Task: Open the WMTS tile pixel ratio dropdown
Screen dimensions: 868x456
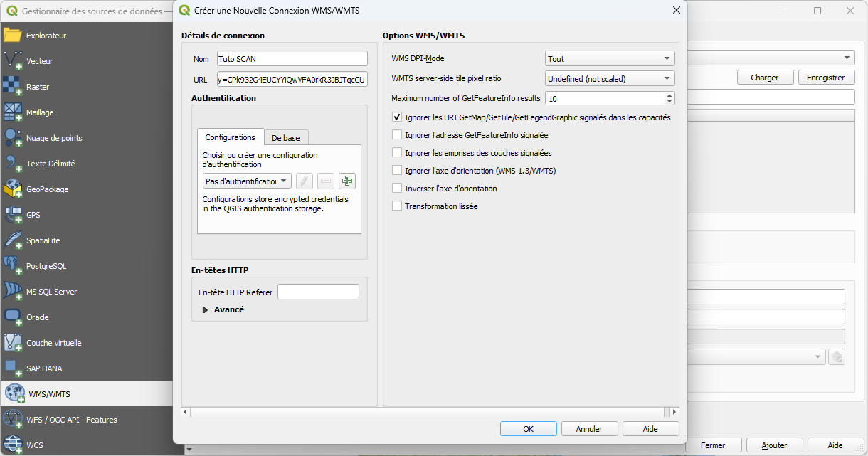Action: [x=610, y=78]
